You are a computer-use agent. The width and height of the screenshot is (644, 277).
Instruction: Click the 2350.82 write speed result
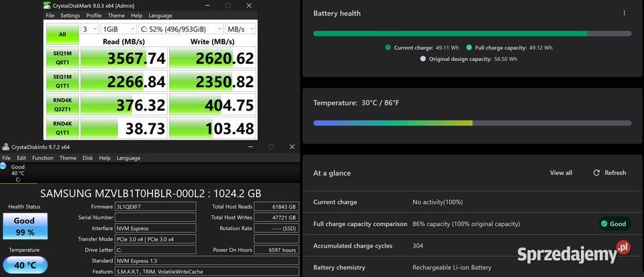213,81
